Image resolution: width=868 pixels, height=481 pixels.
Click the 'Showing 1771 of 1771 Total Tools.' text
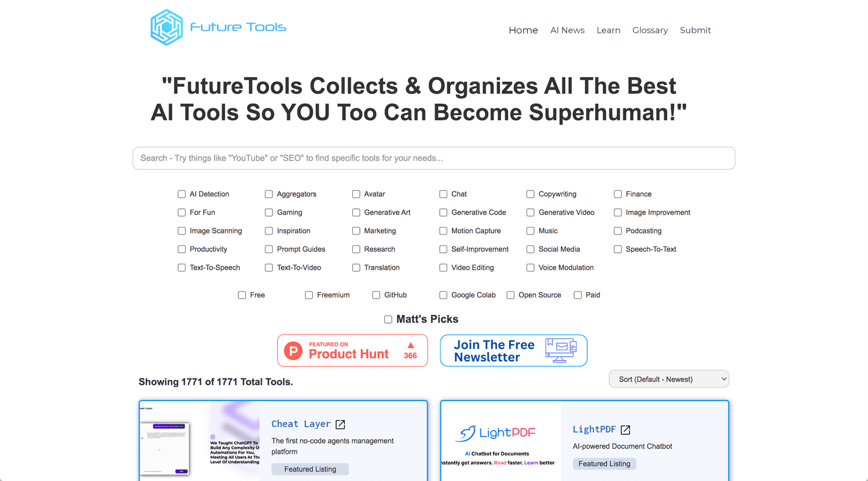(x=216, y=382)
